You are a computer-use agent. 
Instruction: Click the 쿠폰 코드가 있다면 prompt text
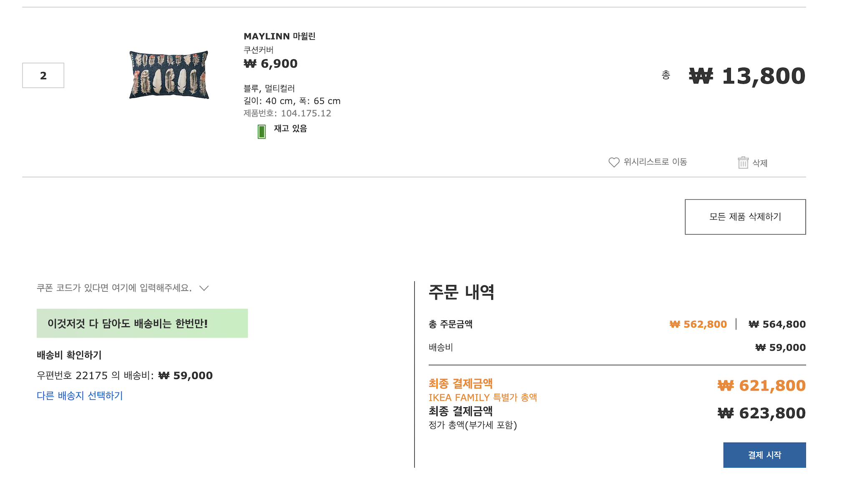(x=114, y=288)
